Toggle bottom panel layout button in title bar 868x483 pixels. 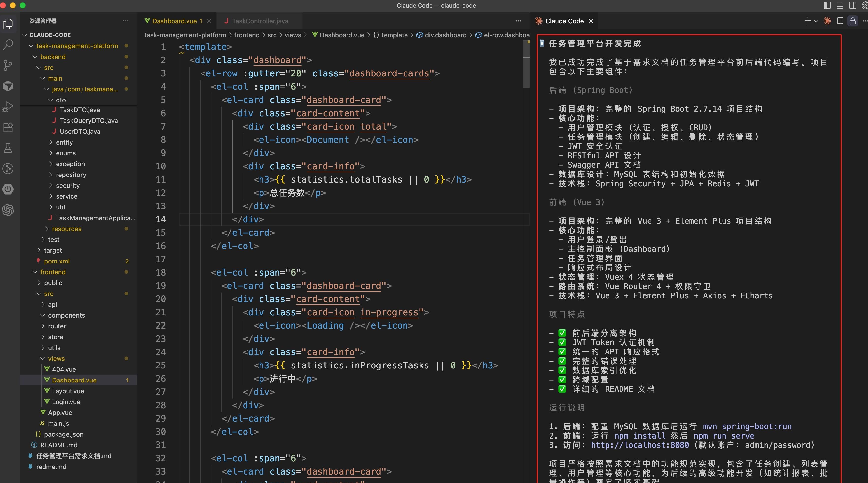[x=840, y=5]
